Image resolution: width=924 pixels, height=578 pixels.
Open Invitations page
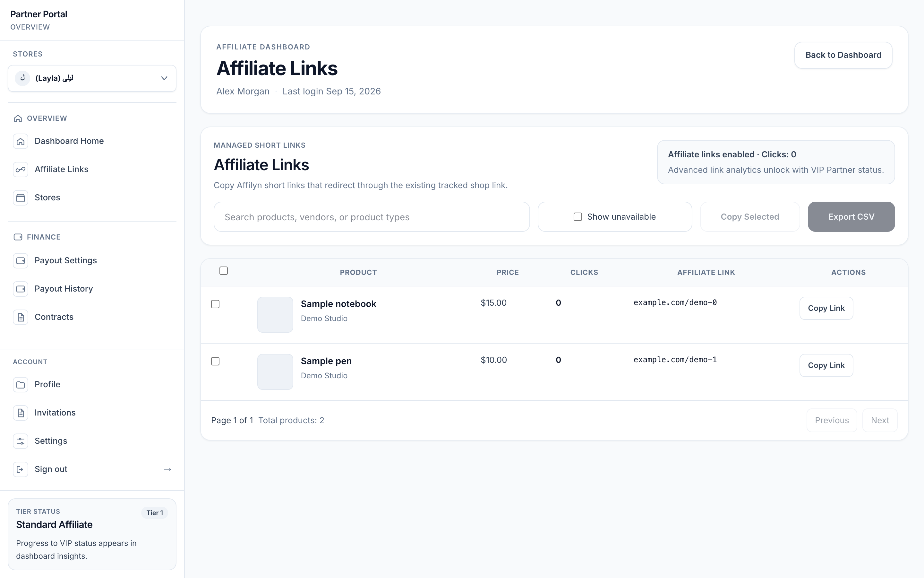[x=92, y=413]
